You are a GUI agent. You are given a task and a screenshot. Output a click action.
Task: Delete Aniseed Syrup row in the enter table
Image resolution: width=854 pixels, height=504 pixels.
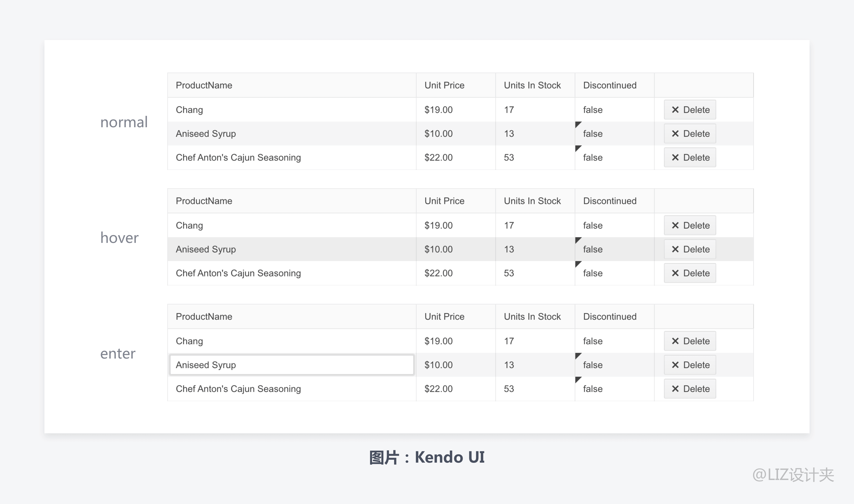coord(690,365)
